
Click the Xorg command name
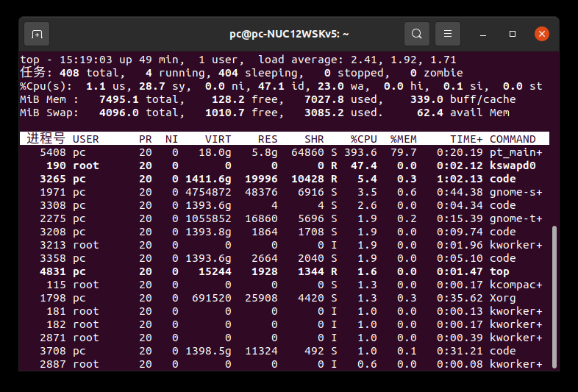[x=503, y=298]
